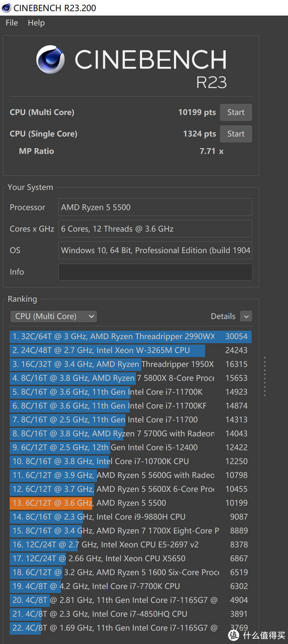Select ranking row 12 Ryzen 5 5600X
This screenshot has height=644, width=288.
coord(131,489)
